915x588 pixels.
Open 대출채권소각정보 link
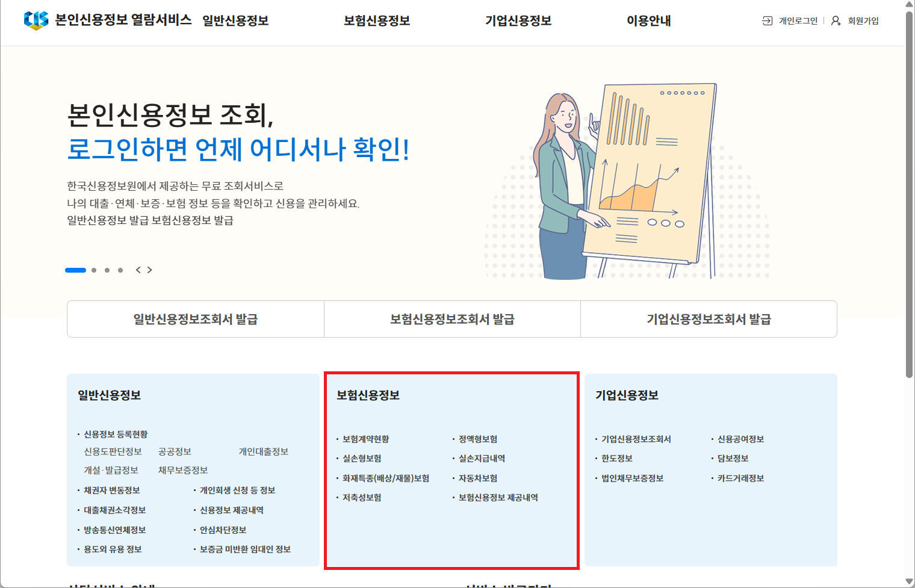(114, 510)
